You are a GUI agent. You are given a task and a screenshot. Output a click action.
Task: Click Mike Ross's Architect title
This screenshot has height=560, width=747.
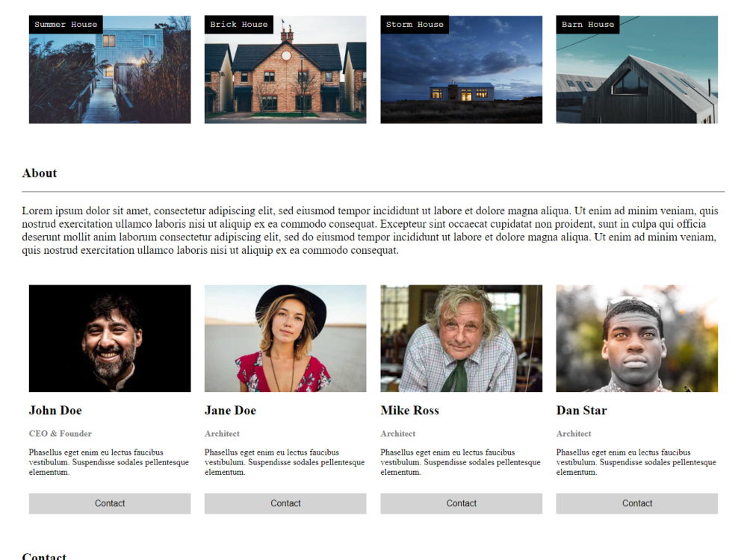click(x=398, y=434)
